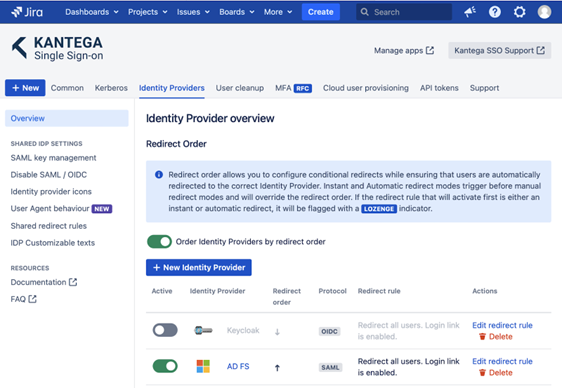Image resolution: width=562 pixels, height=388 pixels.
Task: Open Disable SAML / OIDC settings
Action: click(x=49, y=175)
